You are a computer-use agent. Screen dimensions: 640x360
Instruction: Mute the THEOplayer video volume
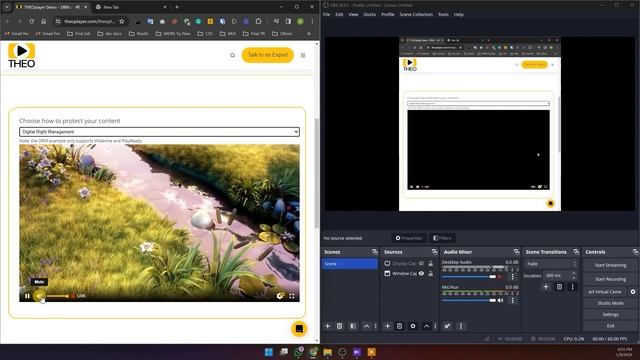[x=39, y=296]
